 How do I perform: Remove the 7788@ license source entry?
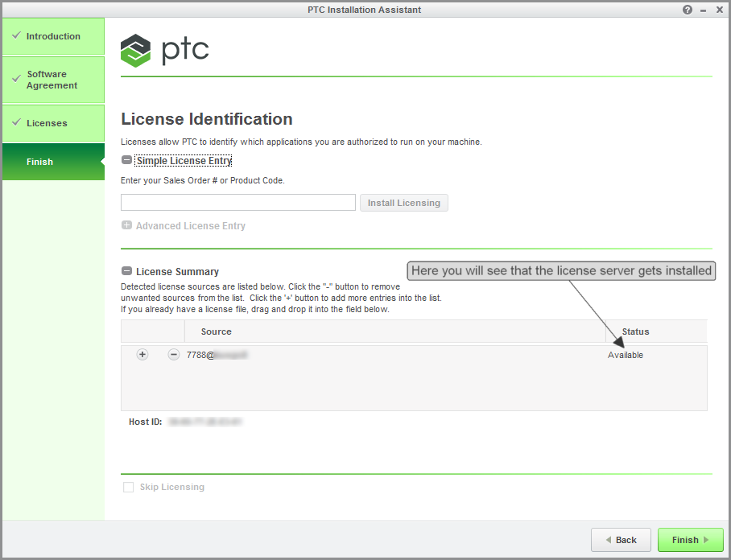tap(173, 355)
